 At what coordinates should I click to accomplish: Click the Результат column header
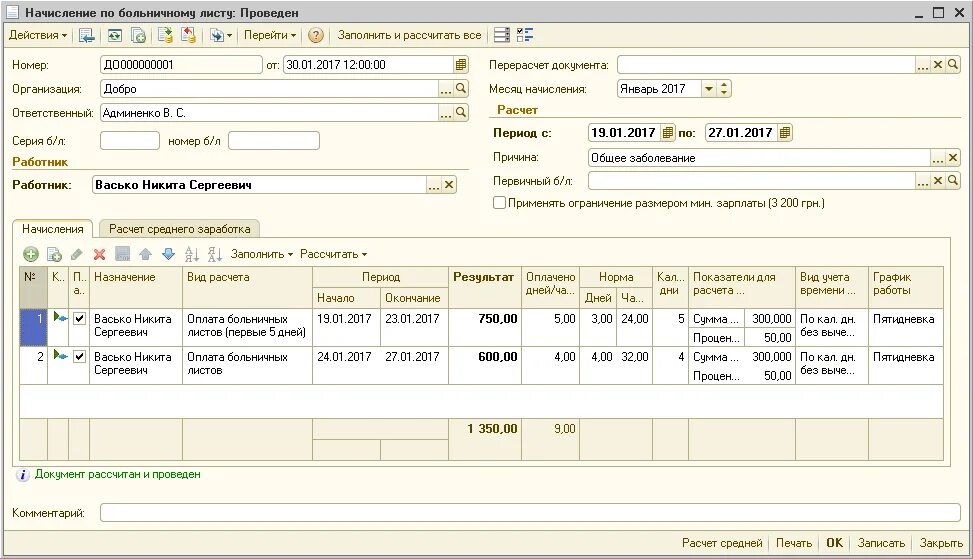coord(484,287)
